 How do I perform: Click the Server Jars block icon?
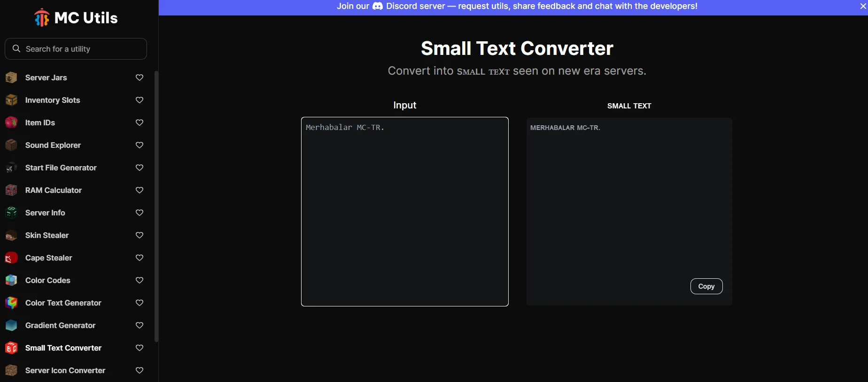(11, 77)
